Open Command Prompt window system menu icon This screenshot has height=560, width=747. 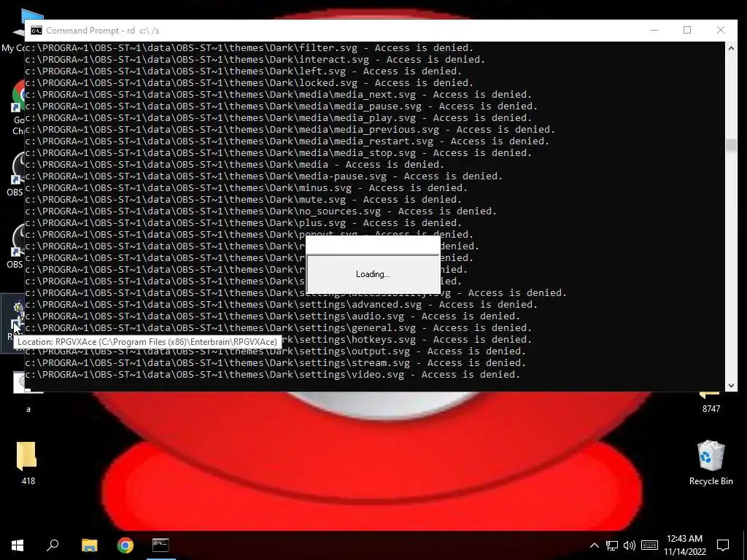(x=36, y=31)
